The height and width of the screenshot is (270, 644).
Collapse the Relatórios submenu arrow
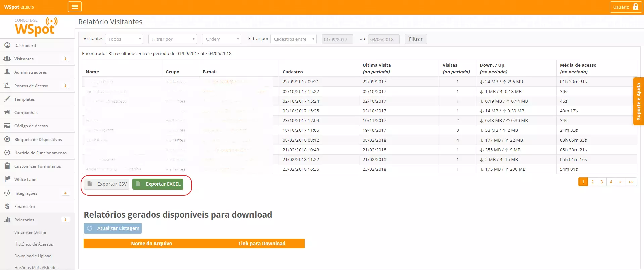pos(66,220)
